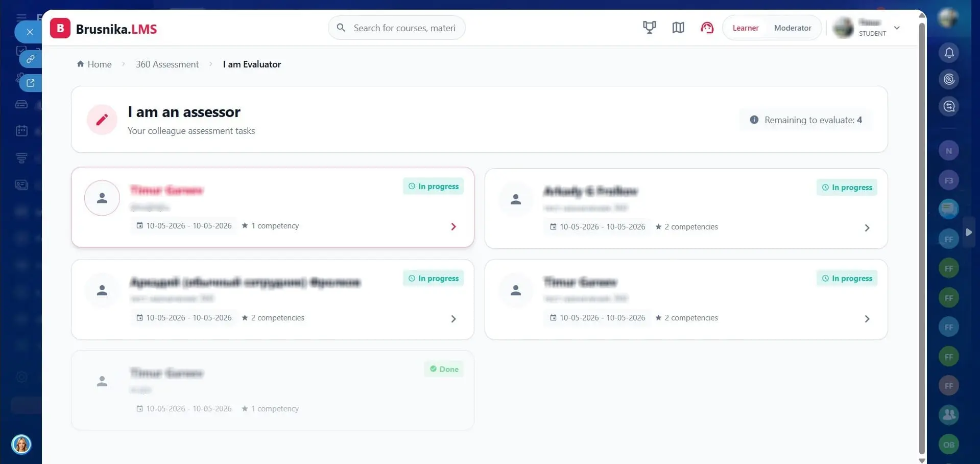This screenshot has width=980, height=464.
Task: Expand the red chevron on the 1 competency card
Action: [453, 226]
